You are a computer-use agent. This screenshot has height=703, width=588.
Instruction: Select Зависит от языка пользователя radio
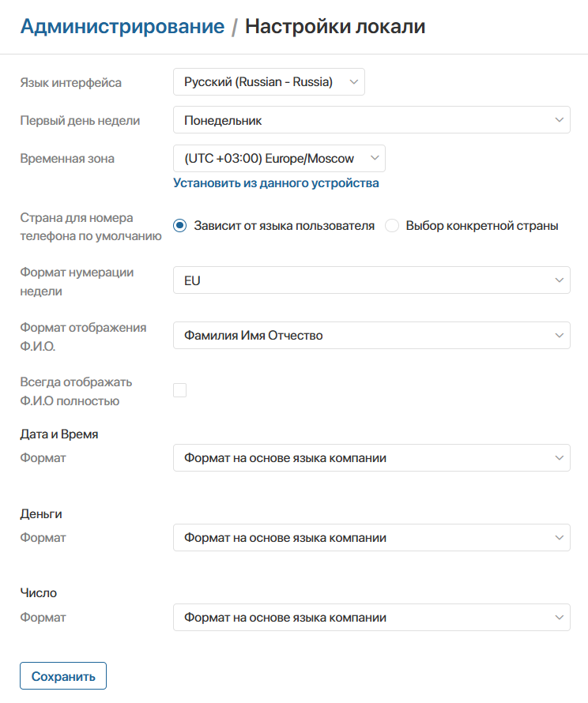(x=180, y=226)
